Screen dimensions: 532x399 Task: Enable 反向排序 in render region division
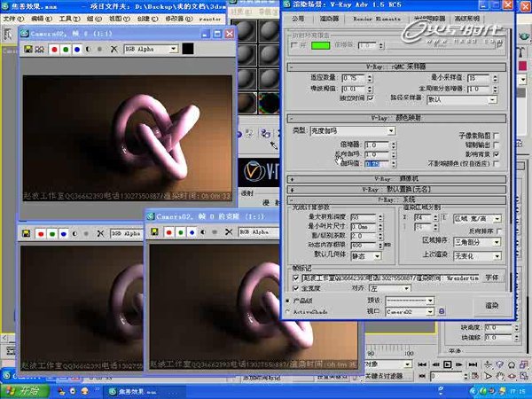coord(498,231)
